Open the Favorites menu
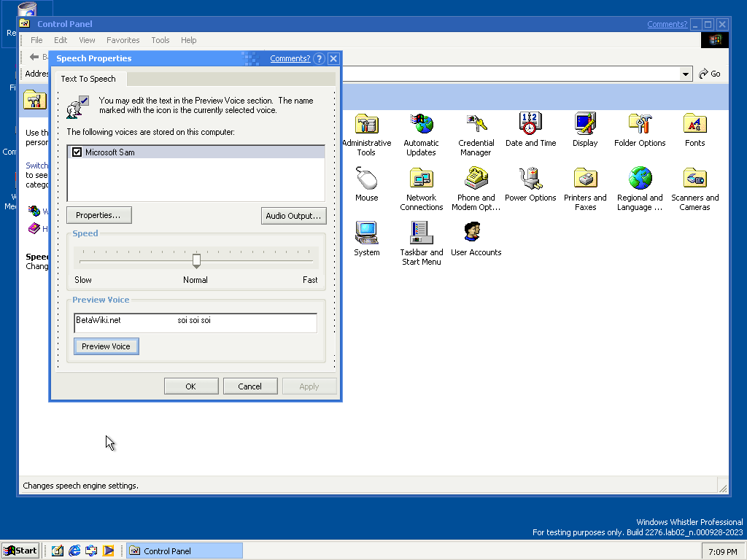This screenshot has width=747, height=560. coord(123,40)
